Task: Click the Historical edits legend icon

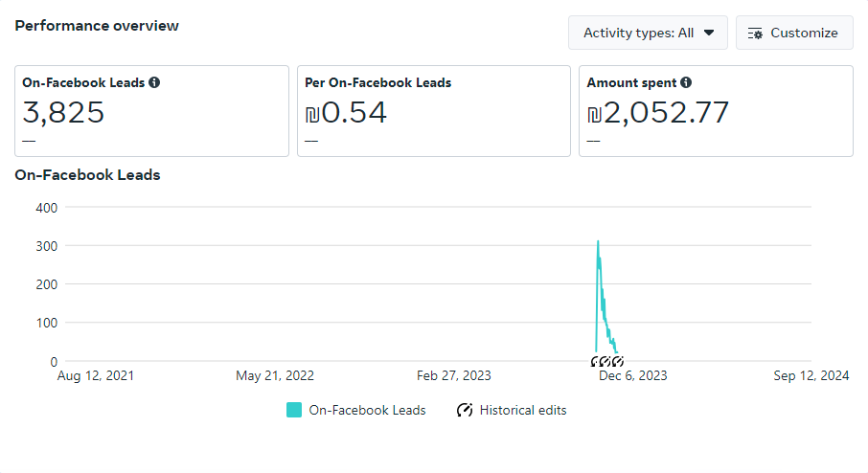Action: tap(465, 410)
